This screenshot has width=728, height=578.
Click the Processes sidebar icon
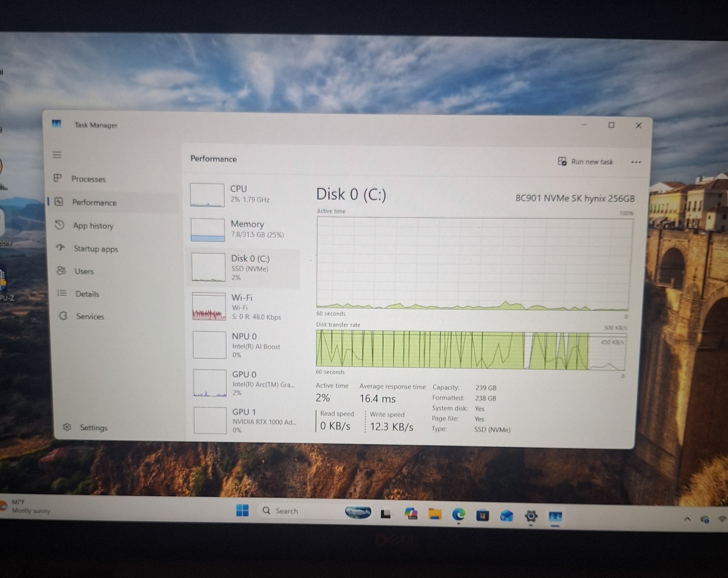pos(58,178)
